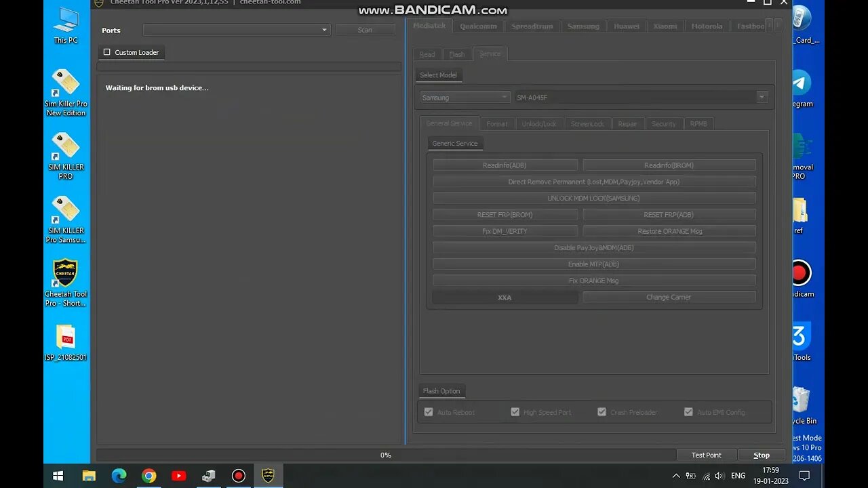Toggle Crash Preloader checkbox

601,412
